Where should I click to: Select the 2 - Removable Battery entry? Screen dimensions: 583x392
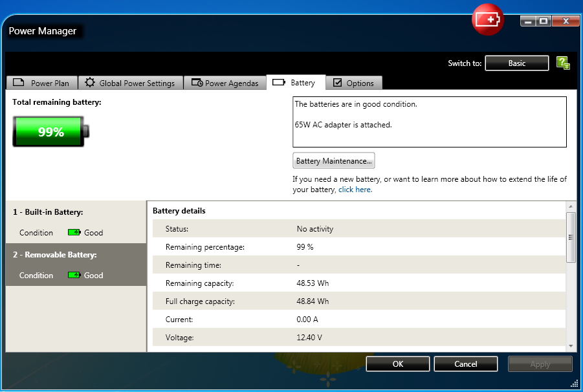tap(76, 265)
